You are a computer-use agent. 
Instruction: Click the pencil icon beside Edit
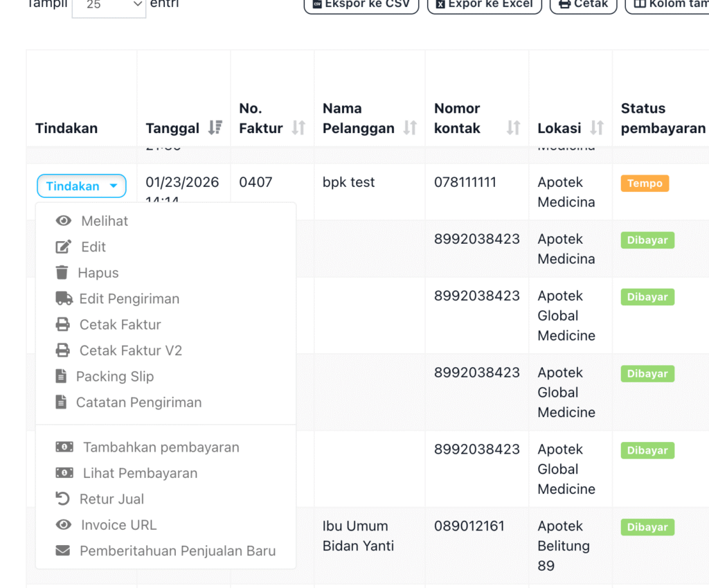pos(64,247)
